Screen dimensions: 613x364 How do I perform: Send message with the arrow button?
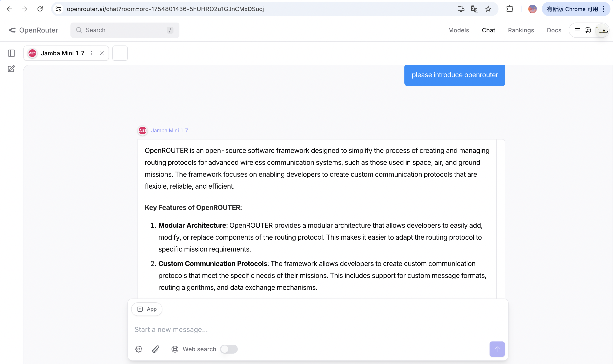[x=497, y=349]
